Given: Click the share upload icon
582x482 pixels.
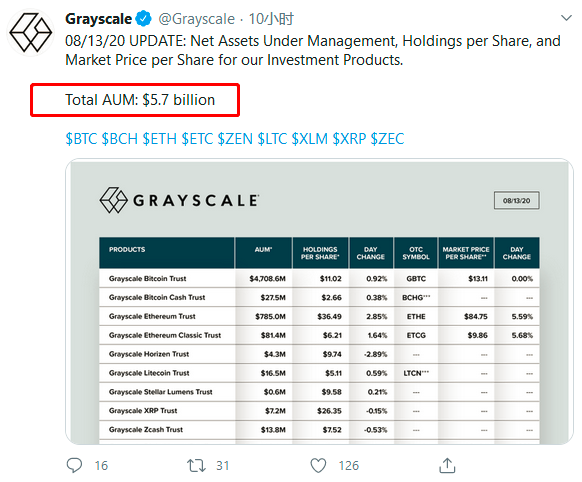Looking at the screenshot, I should (447, 465).
